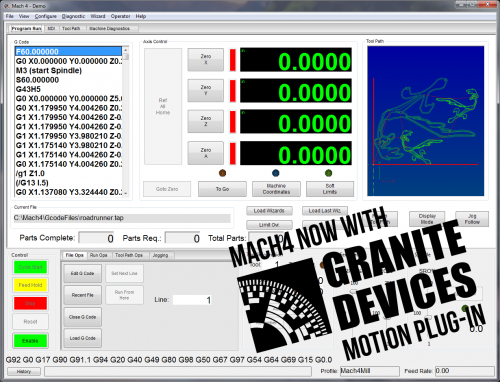Click the red Stop button
This screenshot has width=500, height=382.
(30, 303)
